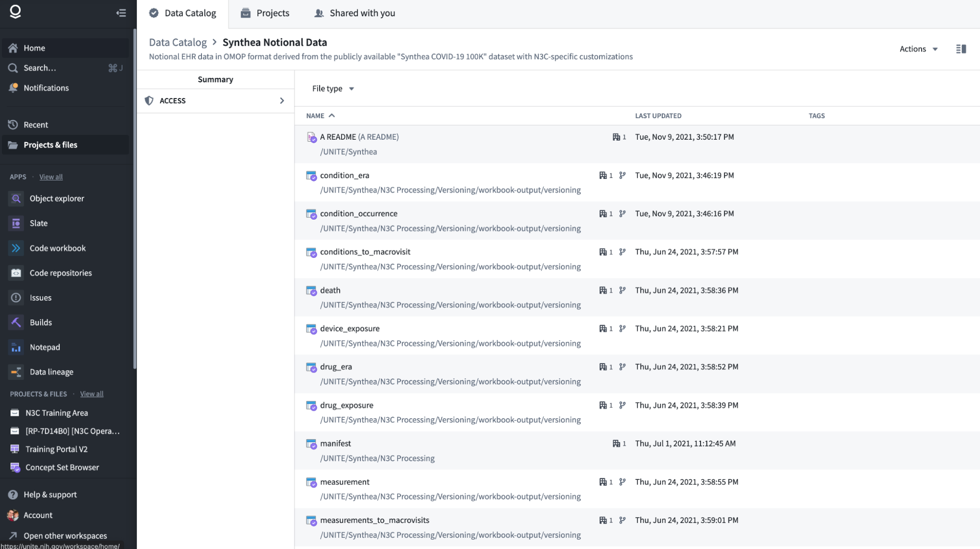Screen dimensions: 980x549
Task: Collapse the left sidebar using the top icon
Action: click(121, 13)
